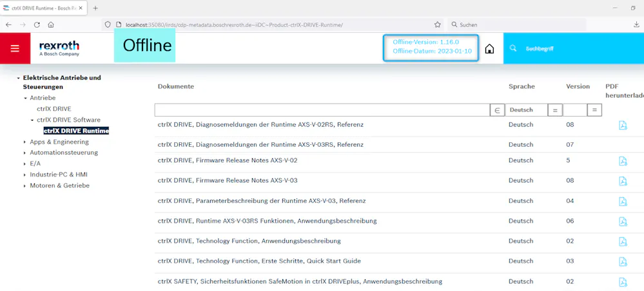
Task: Open Parameterbeschreibung der Runtime AXS-V-03 document
Action: pyautogui.click(x=262, y=201)
